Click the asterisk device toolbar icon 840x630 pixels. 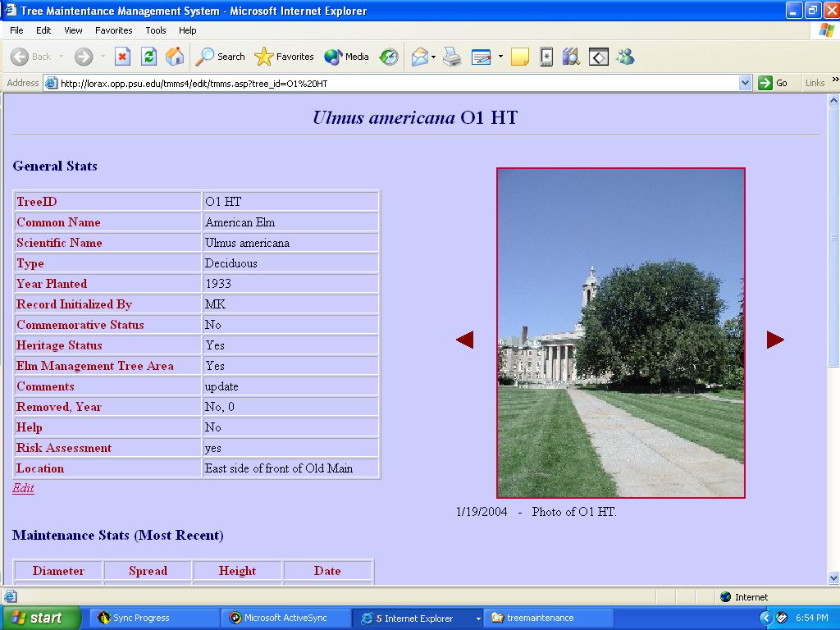coord(546,57)
